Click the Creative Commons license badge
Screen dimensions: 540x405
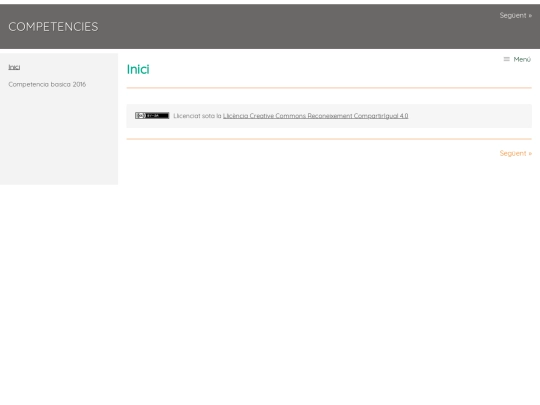coord(152,116)
